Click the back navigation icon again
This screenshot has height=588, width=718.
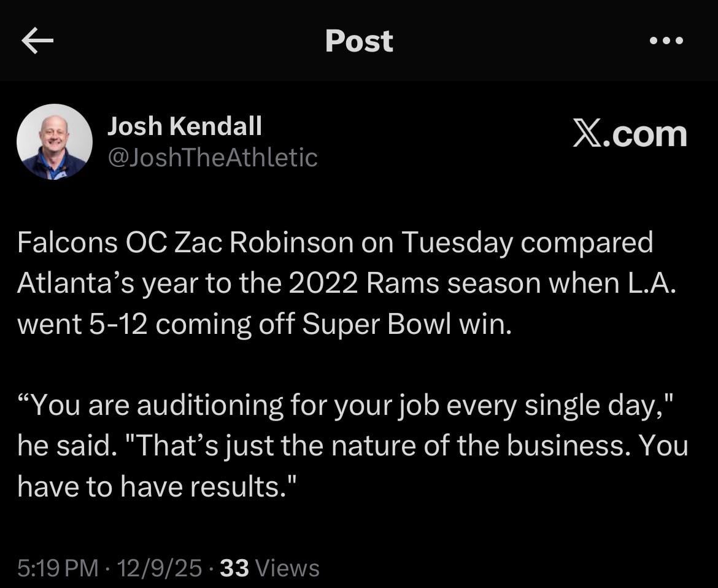(x=37, y=41)
